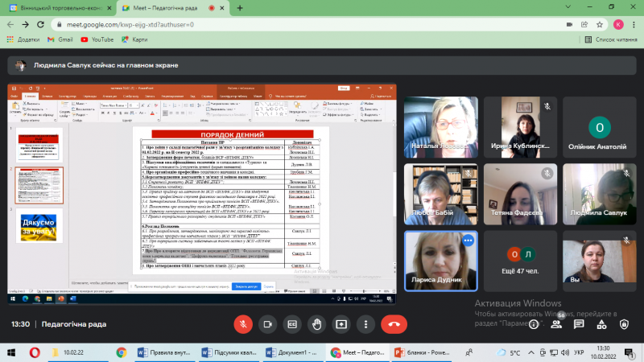The width and height of the screenshot is (644, 362).
Task: Close the Meet – Педагогічна рада tab
Action: tap(222, 8)
